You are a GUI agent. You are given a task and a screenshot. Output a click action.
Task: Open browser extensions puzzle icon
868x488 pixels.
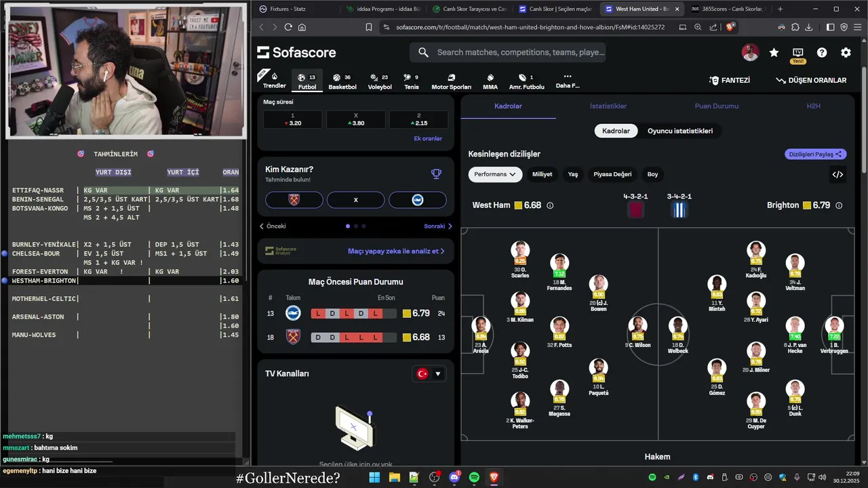794,27
